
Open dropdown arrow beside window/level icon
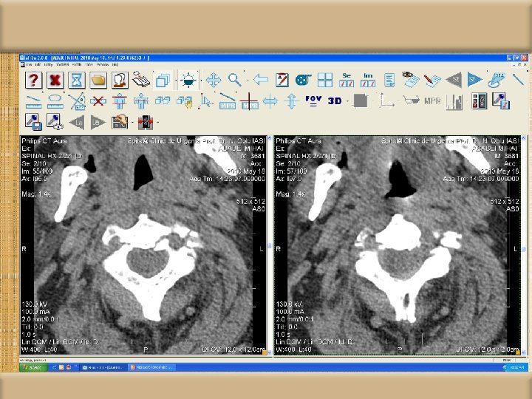click(201, 81)
